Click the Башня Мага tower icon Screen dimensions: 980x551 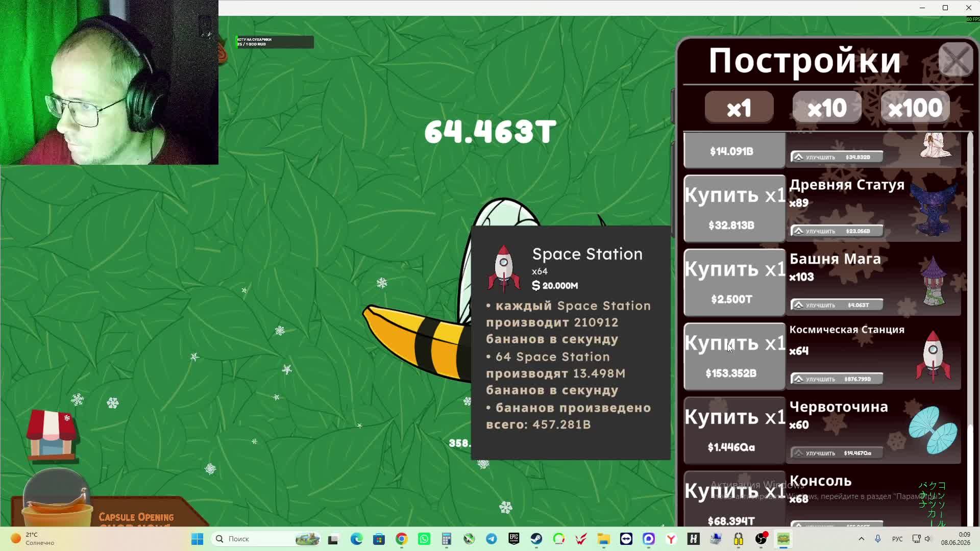click(x=934, y=282)
